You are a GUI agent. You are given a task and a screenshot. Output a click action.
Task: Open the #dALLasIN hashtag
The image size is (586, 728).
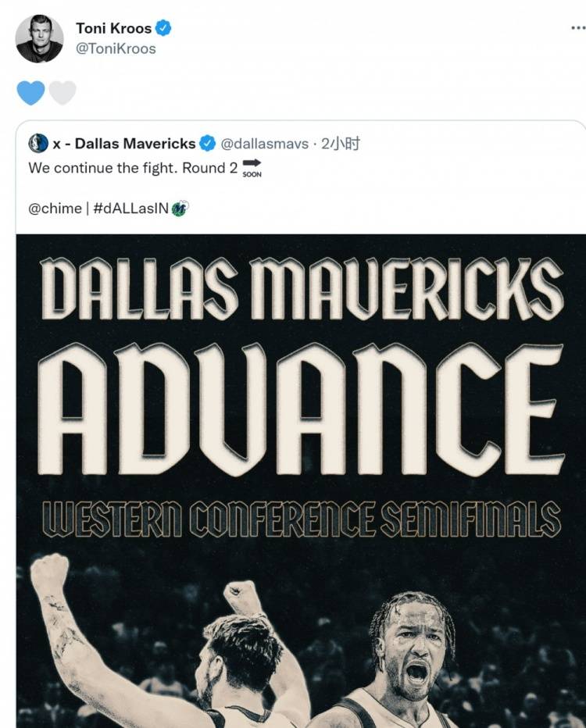(x=130, y=209)
